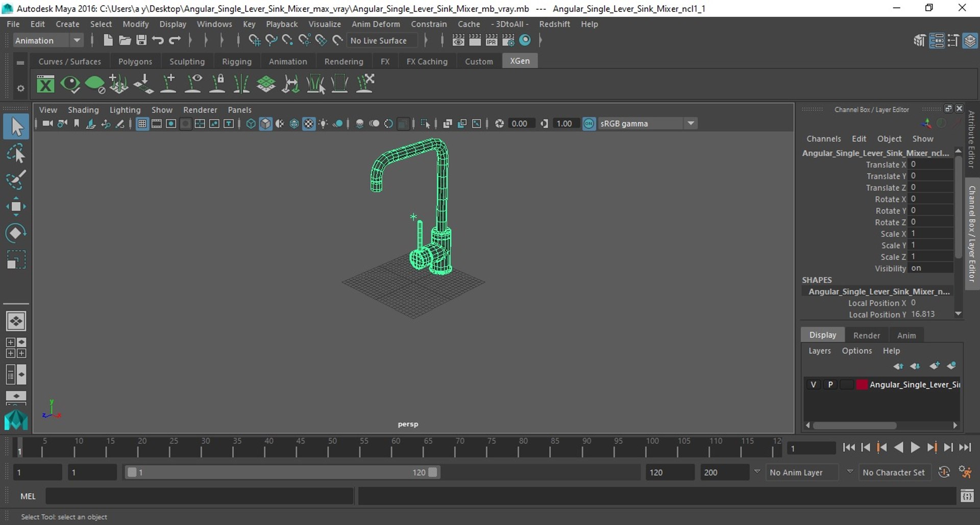The height and width of the screenshot is (525, 980).
Task: Open the Redshift menu
Action: (x=554, y=24)
